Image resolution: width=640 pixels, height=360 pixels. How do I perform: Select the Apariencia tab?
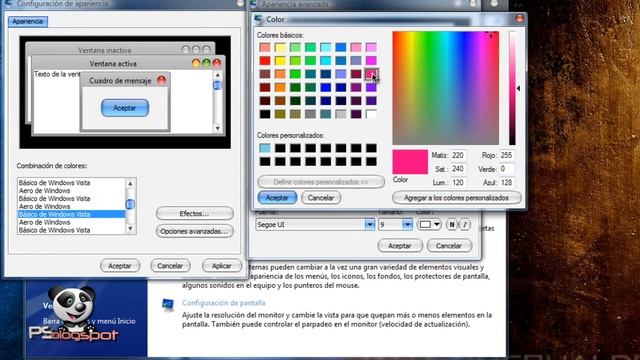click(28, 22)
